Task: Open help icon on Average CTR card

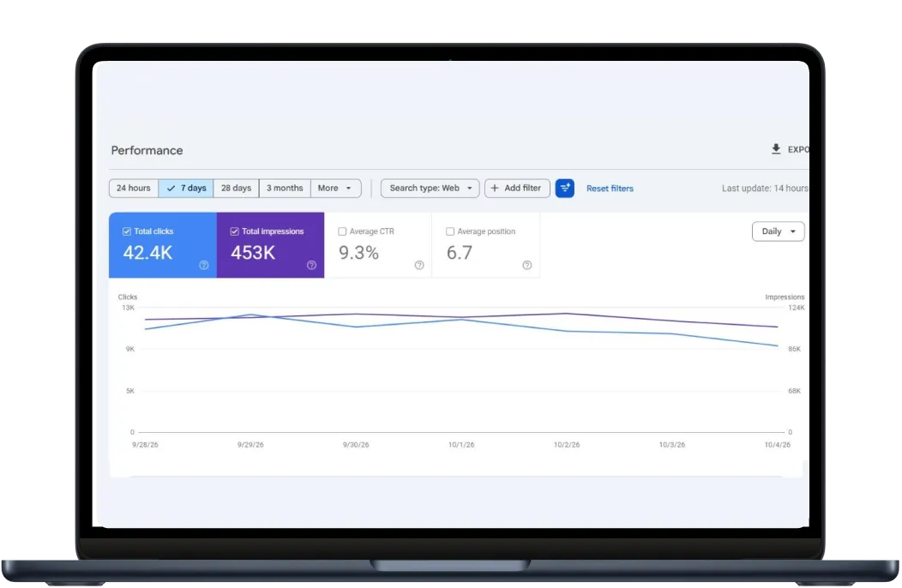Action: tap(418, 265)
